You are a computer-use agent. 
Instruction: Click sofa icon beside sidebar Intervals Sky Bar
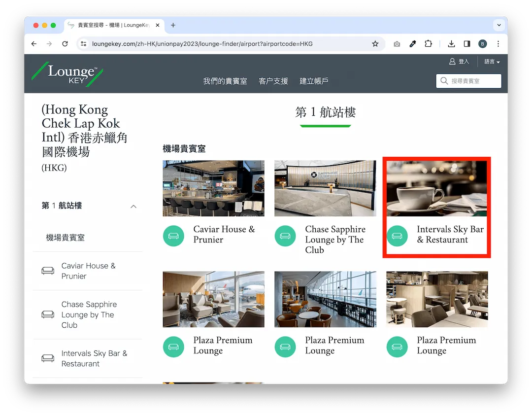[x=48, y=358]
